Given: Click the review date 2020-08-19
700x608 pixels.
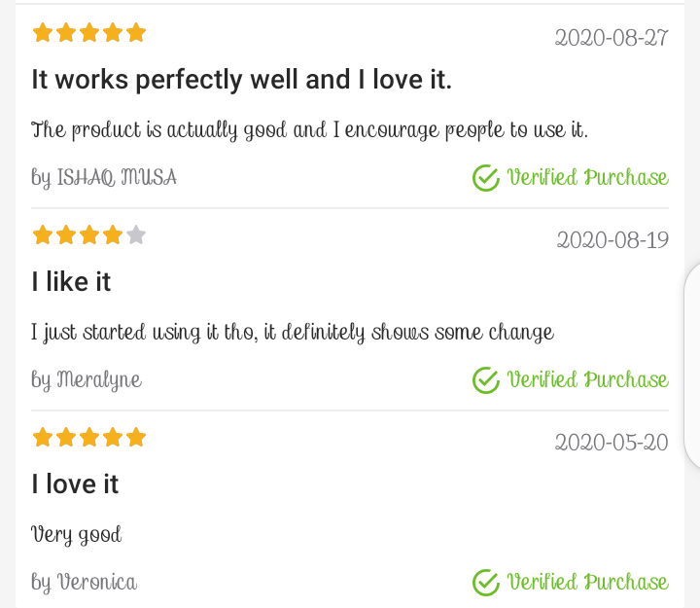Looking at the screenshot, I should pyautogui.click(x=612, y=240).
